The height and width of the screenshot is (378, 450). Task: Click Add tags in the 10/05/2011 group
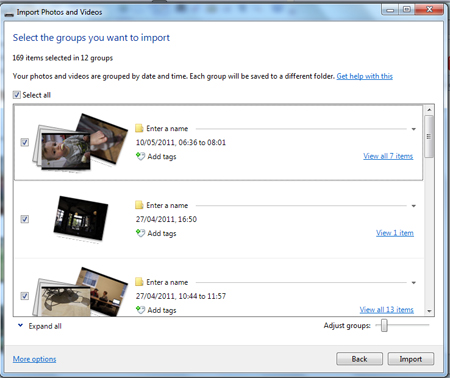[x=162, y=156]
